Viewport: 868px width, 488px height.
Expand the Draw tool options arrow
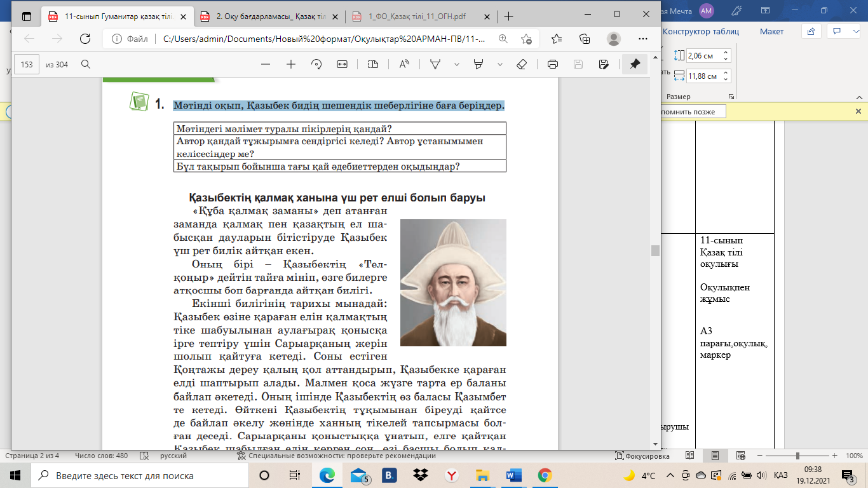tap(456, 64)
